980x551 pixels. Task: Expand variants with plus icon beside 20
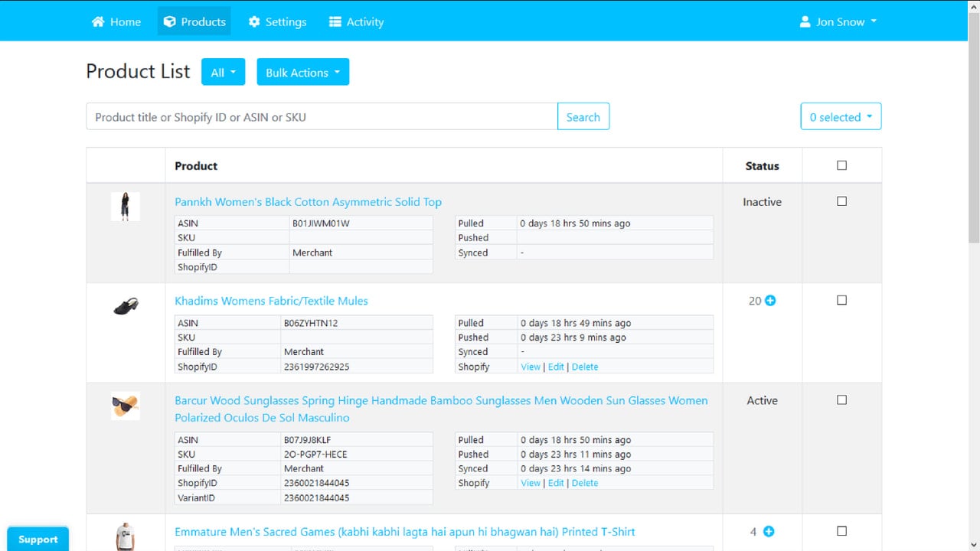770,301
